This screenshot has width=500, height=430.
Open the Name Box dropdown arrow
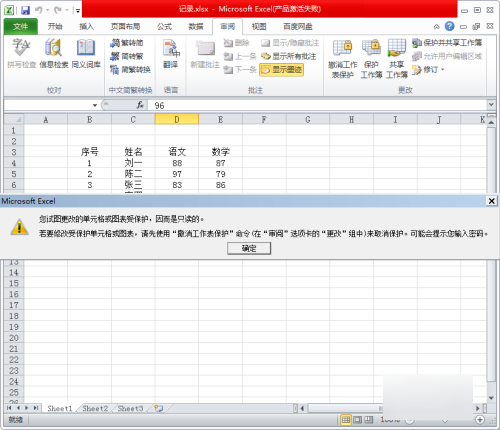95,105
